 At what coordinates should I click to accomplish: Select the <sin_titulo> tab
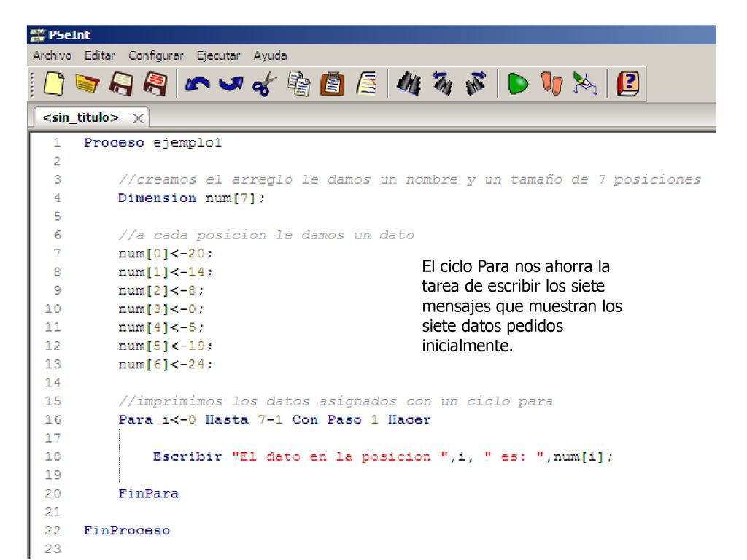[x=80, y=117]
